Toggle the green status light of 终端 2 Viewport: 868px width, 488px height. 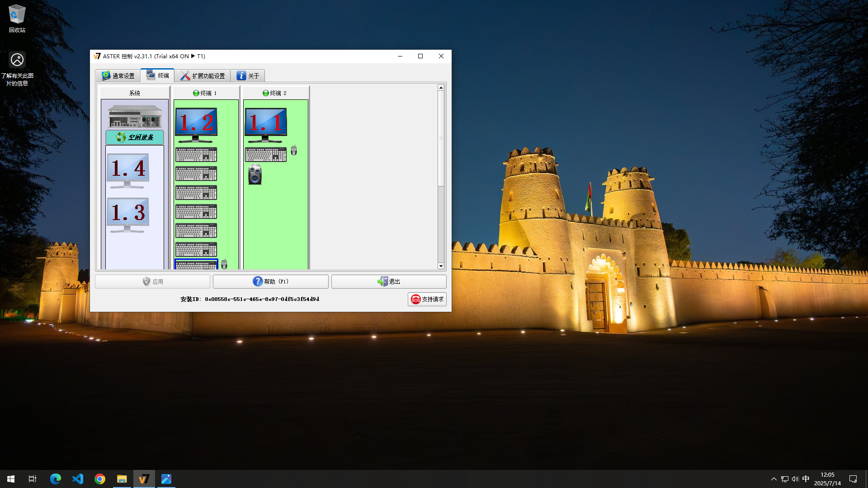point(266,93)
